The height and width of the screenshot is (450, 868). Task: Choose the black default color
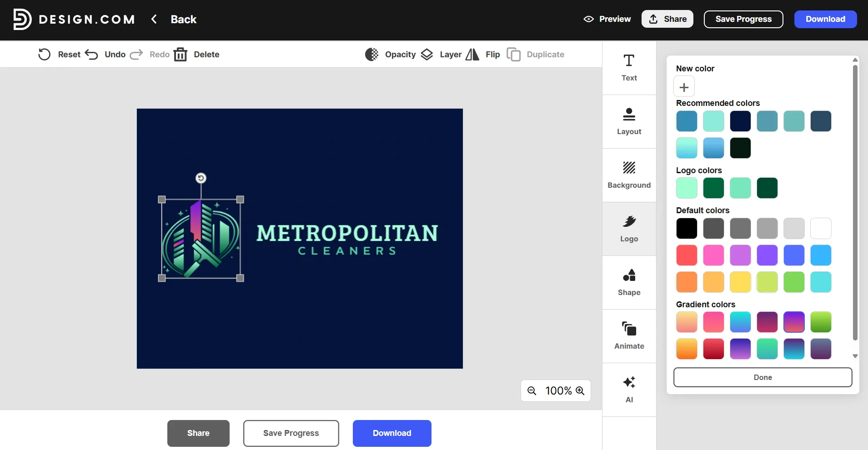687,228
